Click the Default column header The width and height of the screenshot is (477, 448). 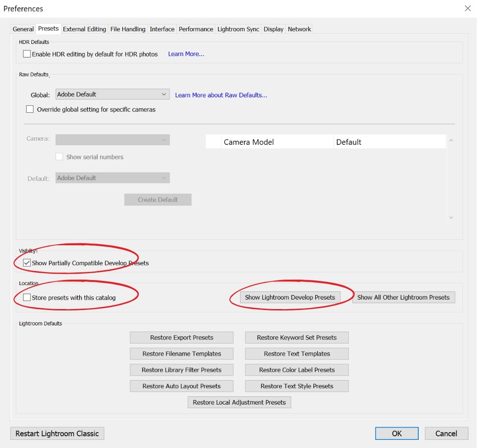click(390, 142)
